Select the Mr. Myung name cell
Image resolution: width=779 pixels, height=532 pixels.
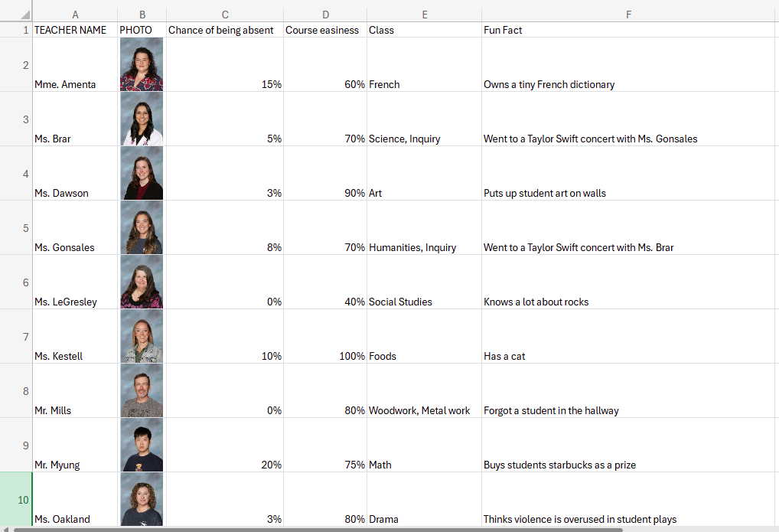click(75, 445)
